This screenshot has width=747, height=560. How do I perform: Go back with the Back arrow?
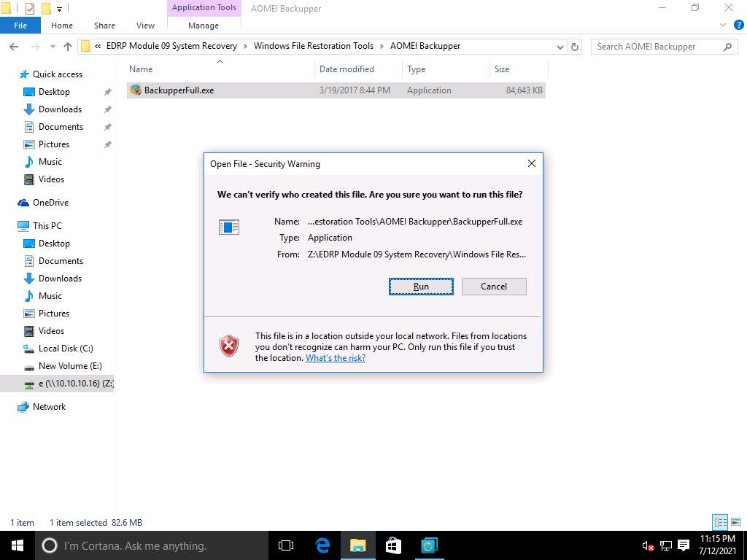(x=14, y=46)
